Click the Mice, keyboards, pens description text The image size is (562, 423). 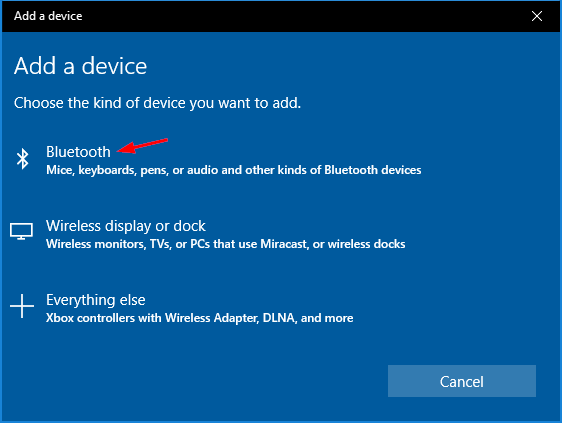[234, 170]
